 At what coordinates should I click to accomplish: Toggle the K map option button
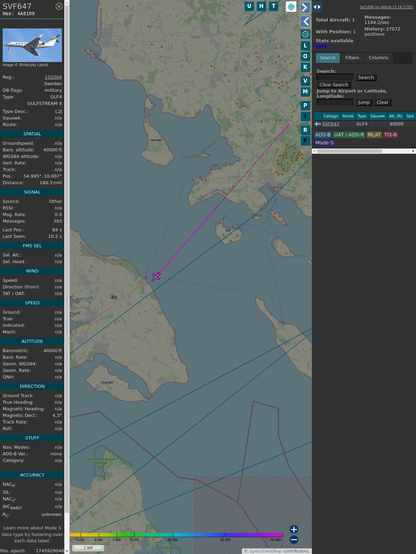305,67
